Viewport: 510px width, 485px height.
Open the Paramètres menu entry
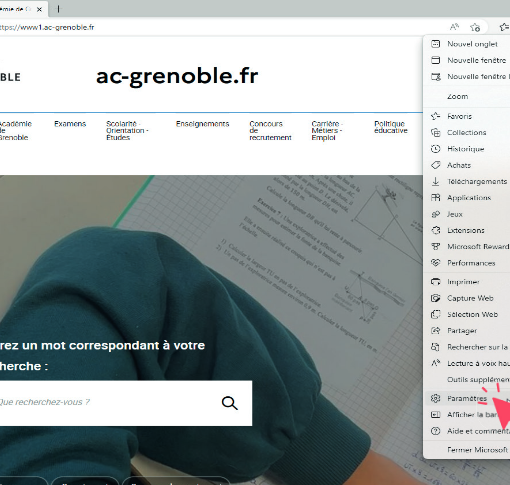coord(467,398)
